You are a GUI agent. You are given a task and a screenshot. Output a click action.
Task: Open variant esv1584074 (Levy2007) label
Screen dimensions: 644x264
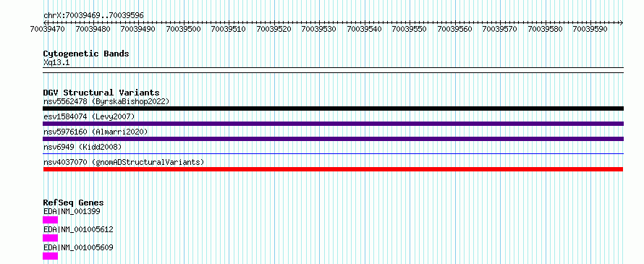click(x=89, y=117)
